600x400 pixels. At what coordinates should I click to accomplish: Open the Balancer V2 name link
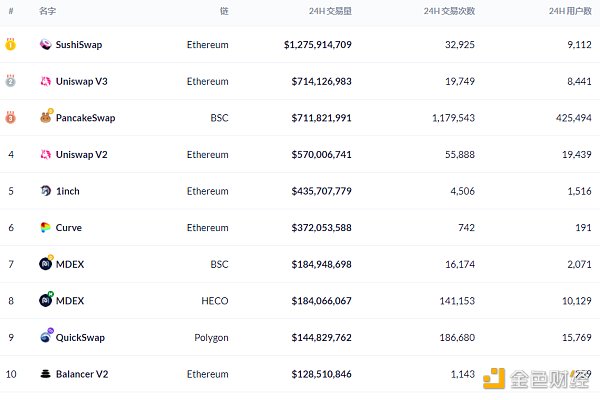pos(83,374)
